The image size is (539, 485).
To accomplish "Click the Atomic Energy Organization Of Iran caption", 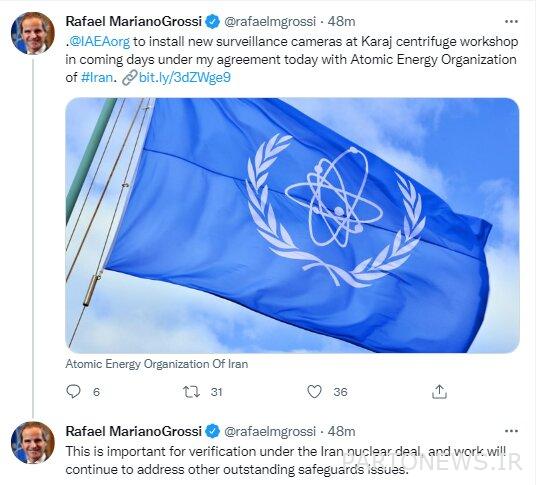I will (x=156, y=364).
